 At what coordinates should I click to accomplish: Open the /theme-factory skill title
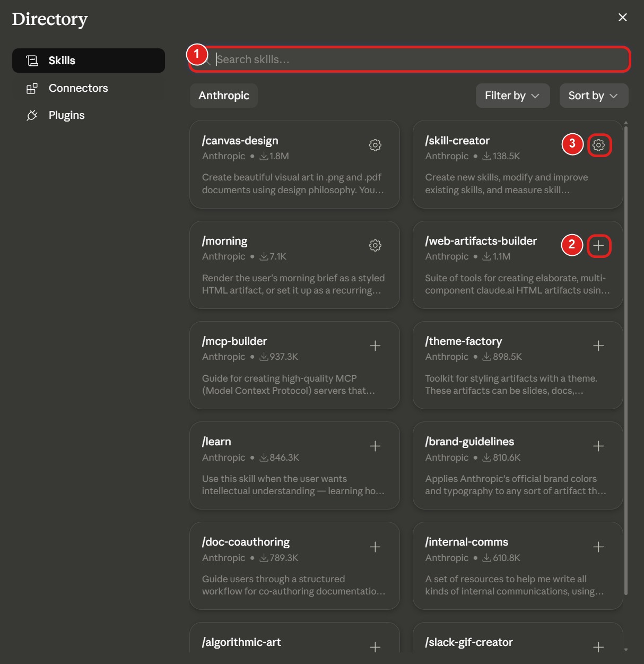[x=463, y=341]
